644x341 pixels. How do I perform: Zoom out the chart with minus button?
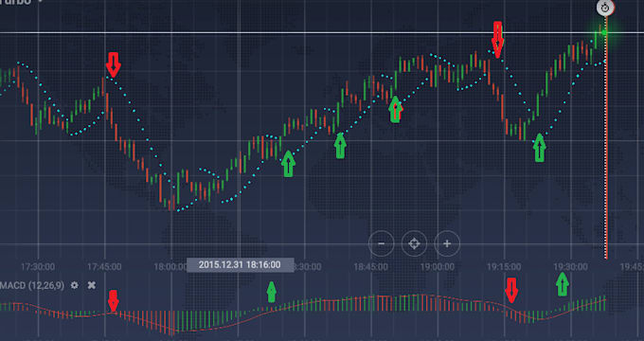click(x=381, y=243)
